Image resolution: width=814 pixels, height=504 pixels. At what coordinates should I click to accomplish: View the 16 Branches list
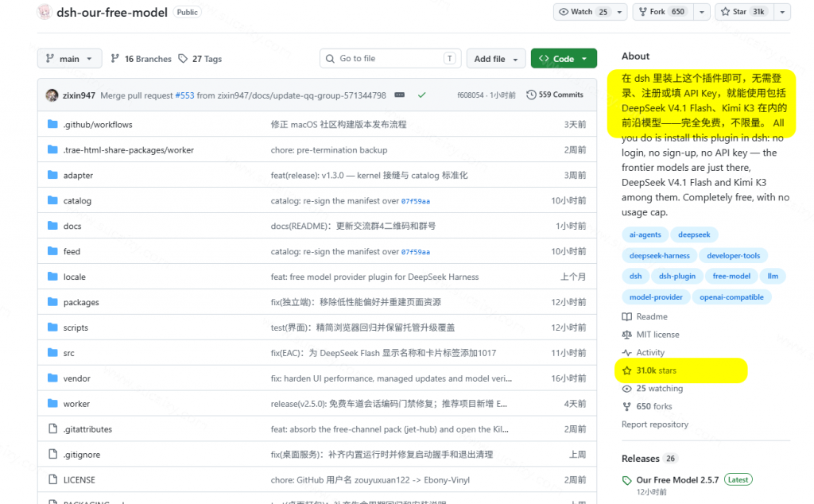(141, 59)
